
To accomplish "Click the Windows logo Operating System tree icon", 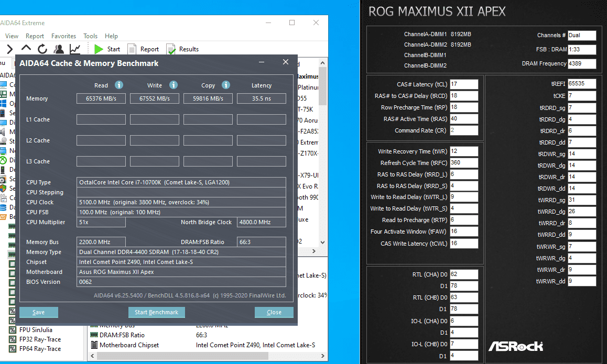I will [3, 103].
